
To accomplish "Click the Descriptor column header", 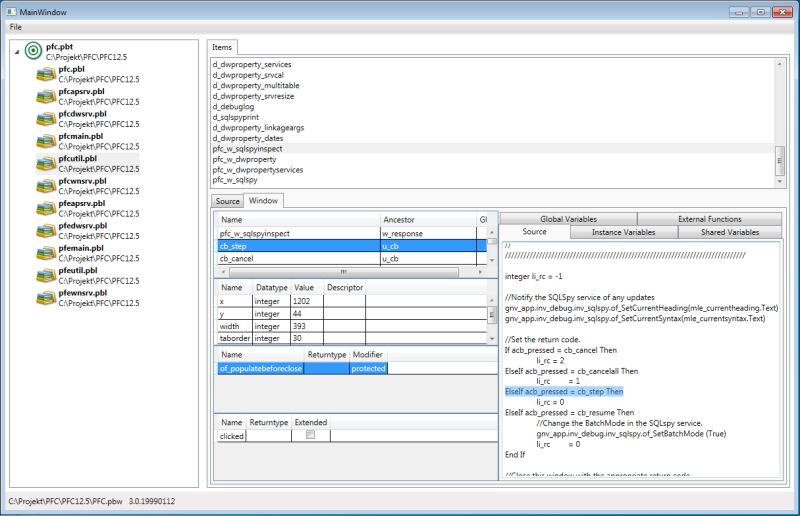I will [345, 287].
